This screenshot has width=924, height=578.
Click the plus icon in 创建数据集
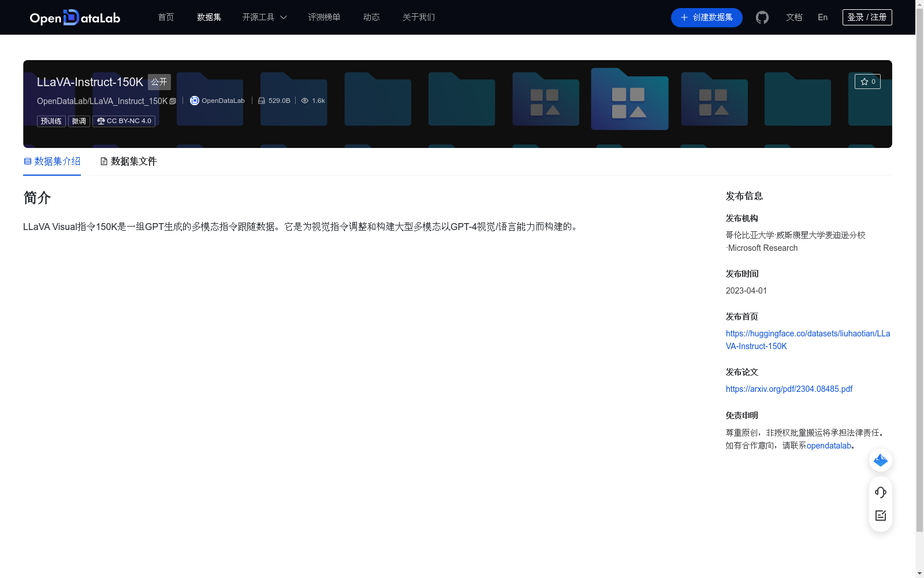pos(684,17)
